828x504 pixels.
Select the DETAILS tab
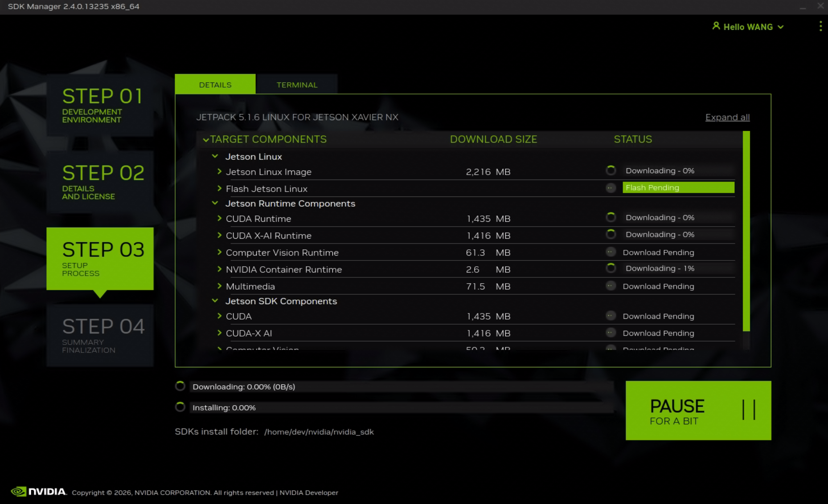pos(215,84)
